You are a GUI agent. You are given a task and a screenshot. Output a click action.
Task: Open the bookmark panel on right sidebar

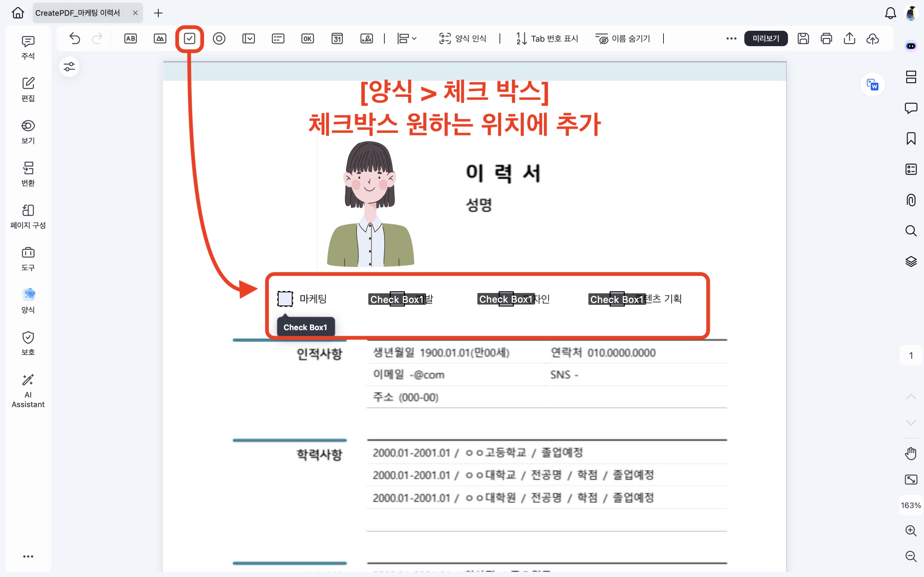coord(911,138)
